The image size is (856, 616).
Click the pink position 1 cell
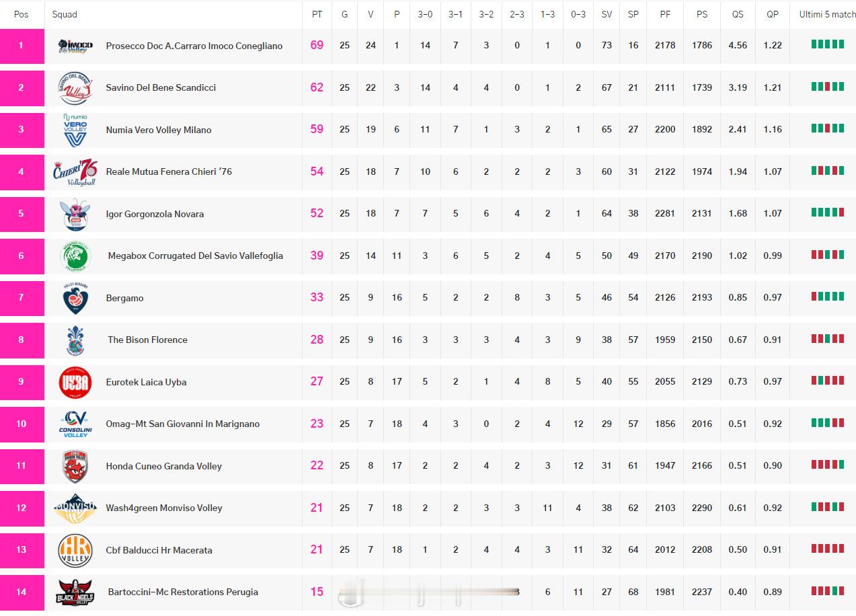[22, 46]
